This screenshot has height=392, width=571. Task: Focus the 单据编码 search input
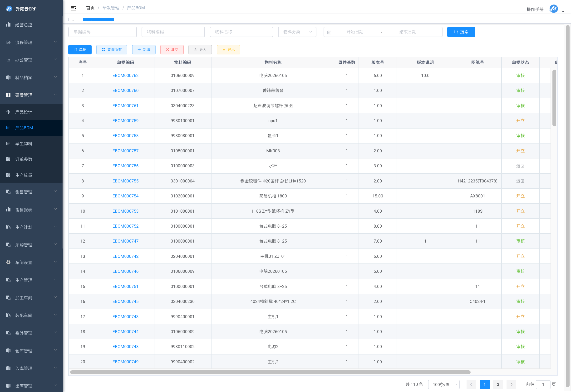pyautogui.click(x=102, y=32)
